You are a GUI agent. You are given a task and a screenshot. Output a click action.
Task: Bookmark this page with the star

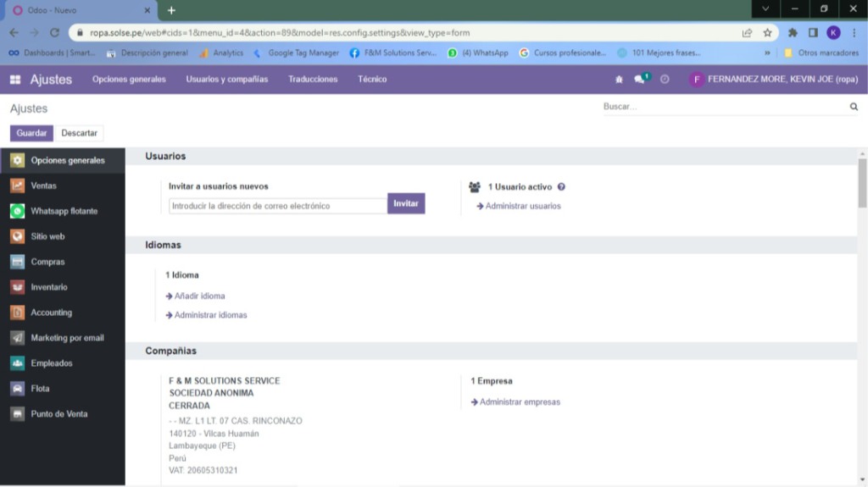767,33
